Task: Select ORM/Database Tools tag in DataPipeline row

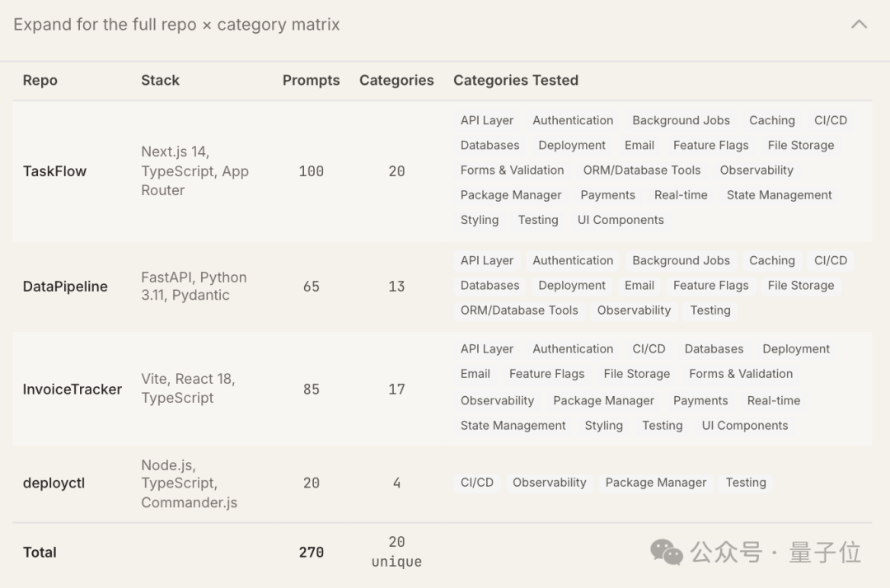Action: tap(519, 310)
